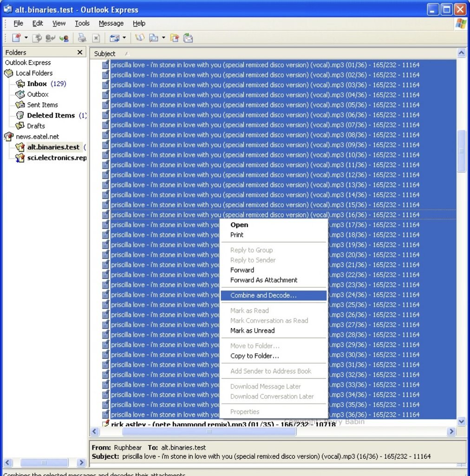Close the Folders pane with its X
The image size is (470, 476).
tap(80, 52)
